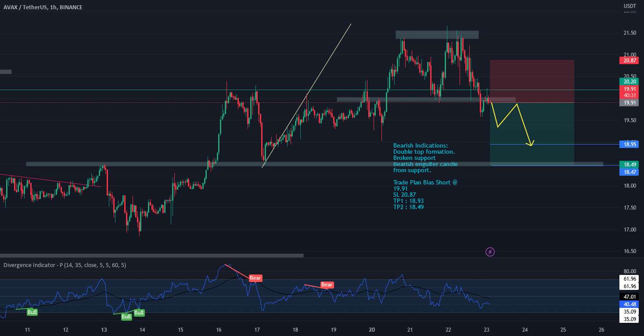Select the green 20.20 price label
644x336 pixels.
628,81
